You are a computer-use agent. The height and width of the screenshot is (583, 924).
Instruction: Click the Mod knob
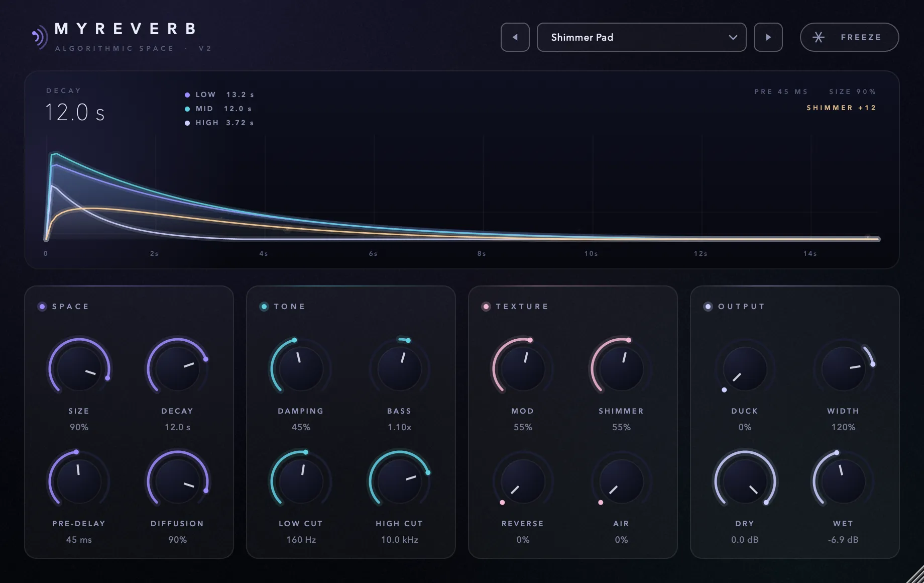click(523, 368)
